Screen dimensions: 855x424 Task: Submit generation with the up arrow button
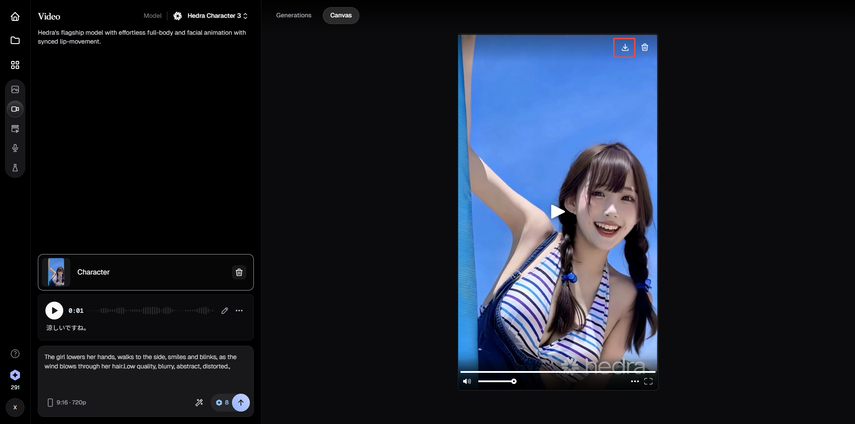pyautogui.click(x=241, y=403)
